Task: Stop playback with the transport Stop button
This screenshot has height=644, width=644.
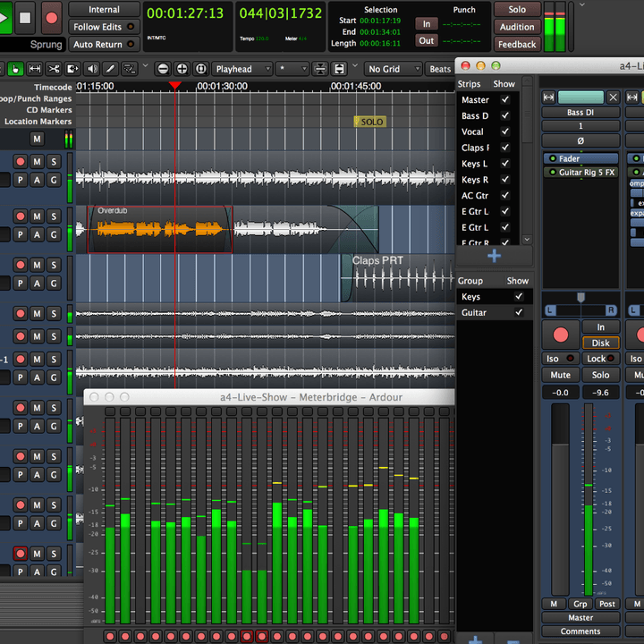Action: tap(25, 18)
